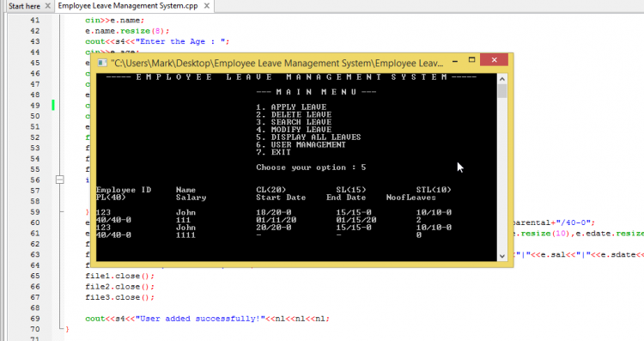Place cursor on the file1.close() line
Image resolution: width=644 pixels, height=341 pixels.
(x=120, y=276)
